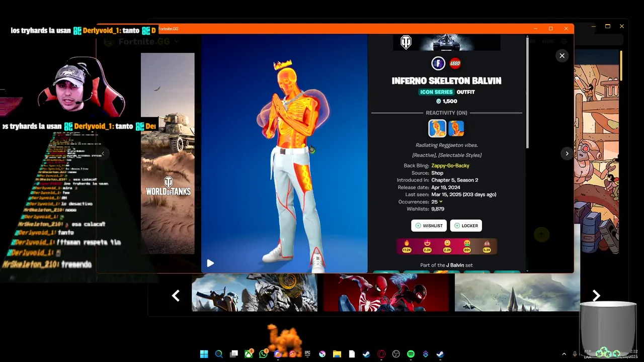Go to previous item with left chevron
The height and width of the screenshot is (362, 644).
coord(103,154)
